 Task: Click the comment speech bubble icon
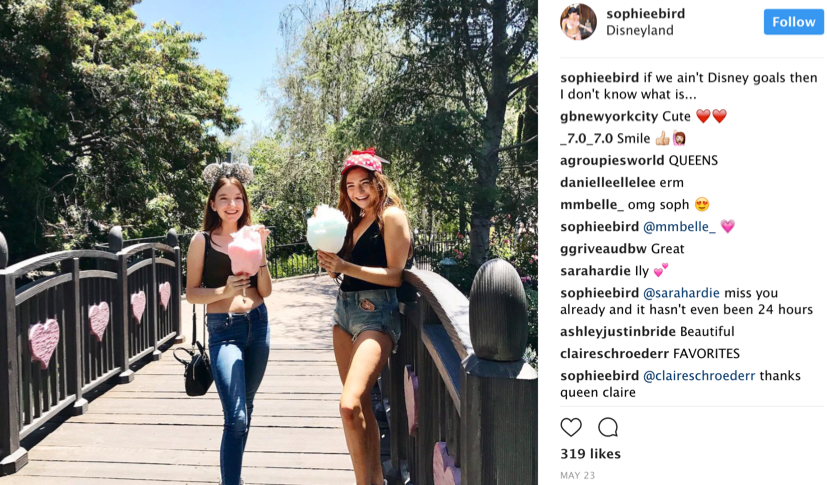coord(608,427)
